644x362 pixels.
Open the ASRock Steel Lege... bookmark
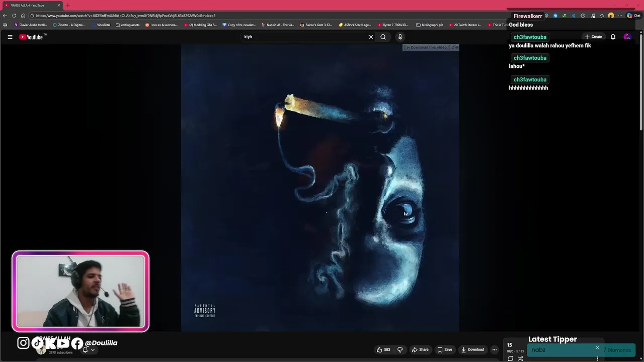click(x=355, y=25)
